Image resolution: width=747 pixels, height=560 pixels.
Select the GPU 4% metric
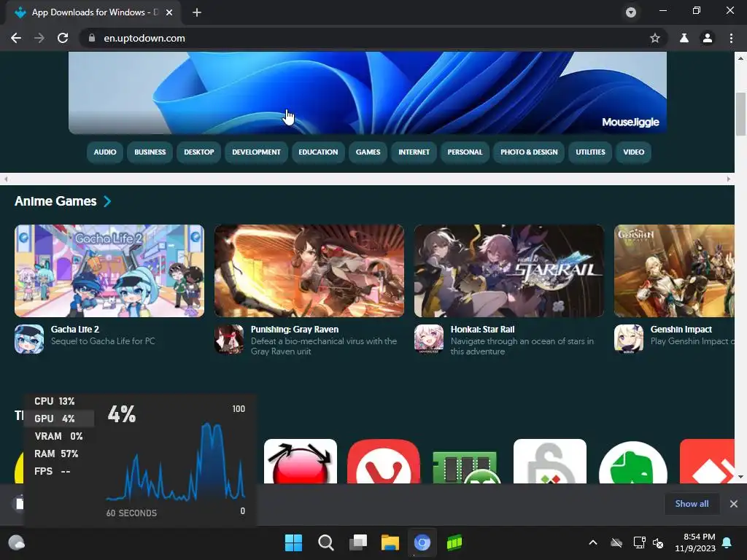tap(59, 419)
